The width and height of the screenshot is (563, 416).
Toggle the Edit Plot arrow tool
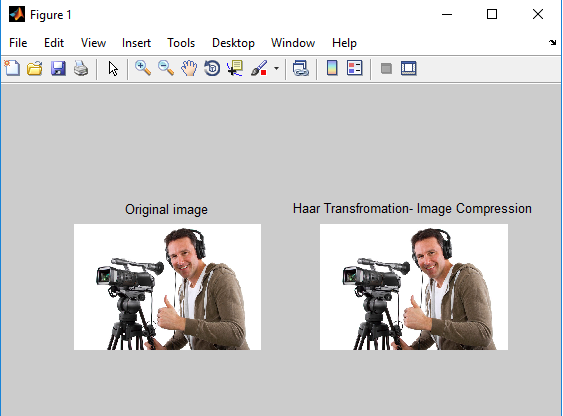tap(113, 68)
